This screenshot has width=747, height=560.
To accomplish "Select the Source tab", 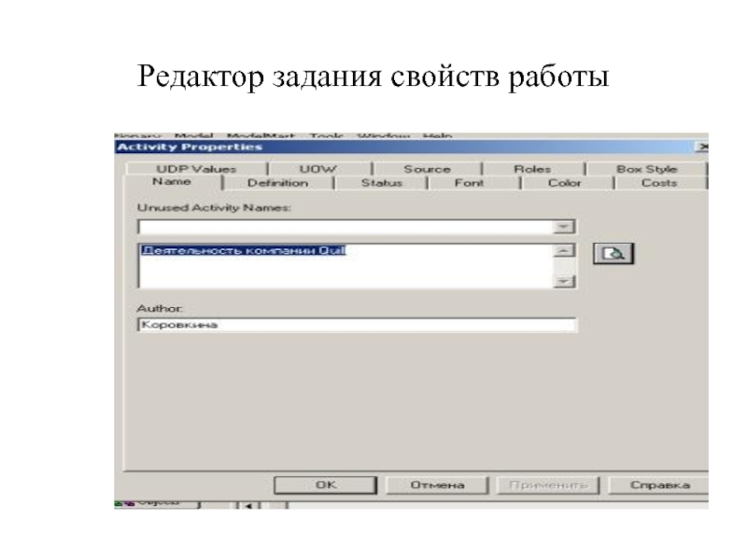I will [x=427, y=169].
